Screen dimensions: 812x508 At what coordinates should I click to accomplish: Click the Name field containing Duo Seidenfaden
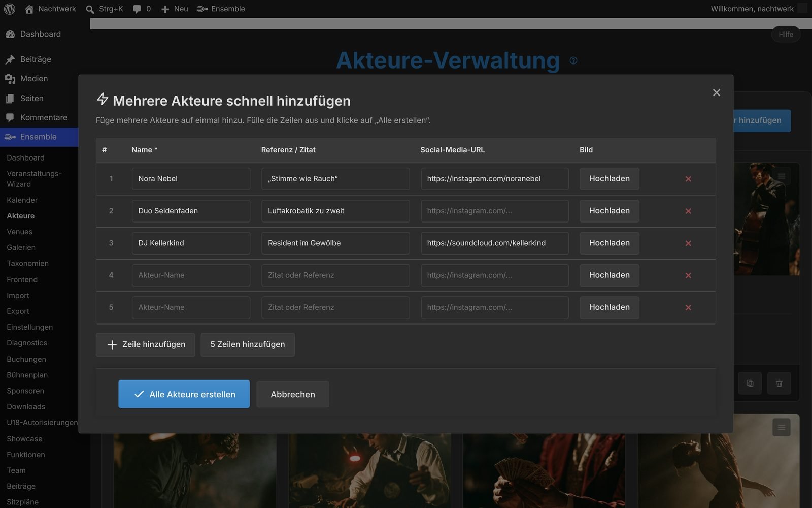coord(191,211)
